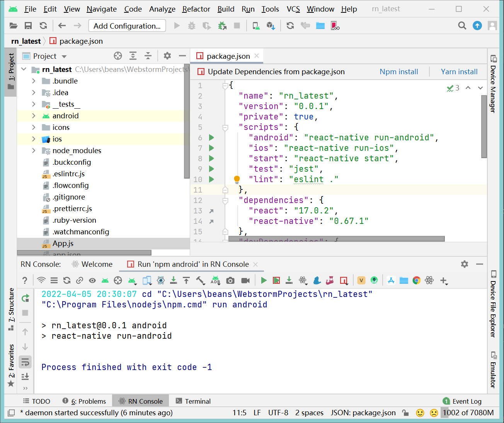Screen dimensions: 504x423
Task: Click the ADB icon in RN Console toolbar
Action: tap(215, 280)
